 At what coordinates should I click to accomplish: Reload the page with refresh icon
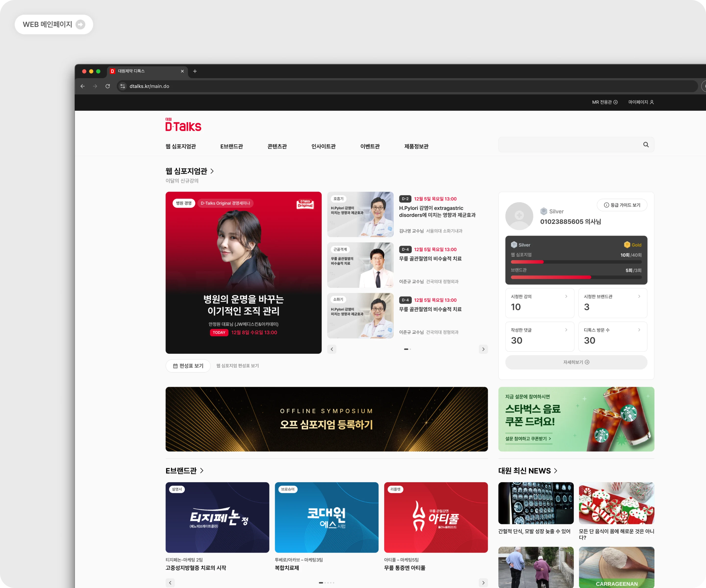point(108,86)
